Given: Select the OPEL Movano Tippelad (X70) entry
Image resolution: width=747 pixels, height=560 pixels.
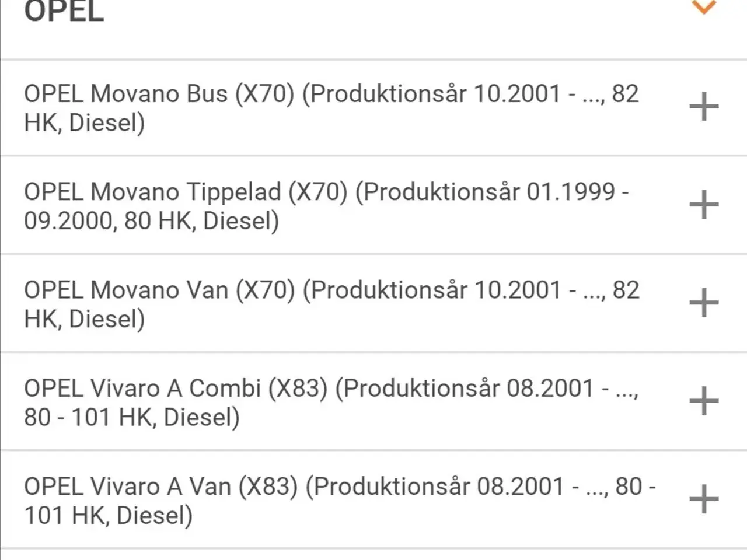Looking at the screenshot, I should [373, 205].
